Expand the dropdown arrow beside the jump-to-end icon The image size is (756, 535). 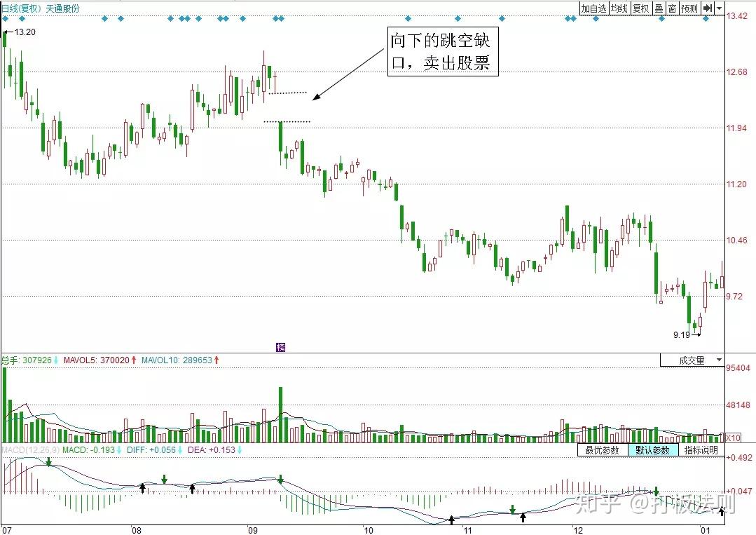click(720, 8)
